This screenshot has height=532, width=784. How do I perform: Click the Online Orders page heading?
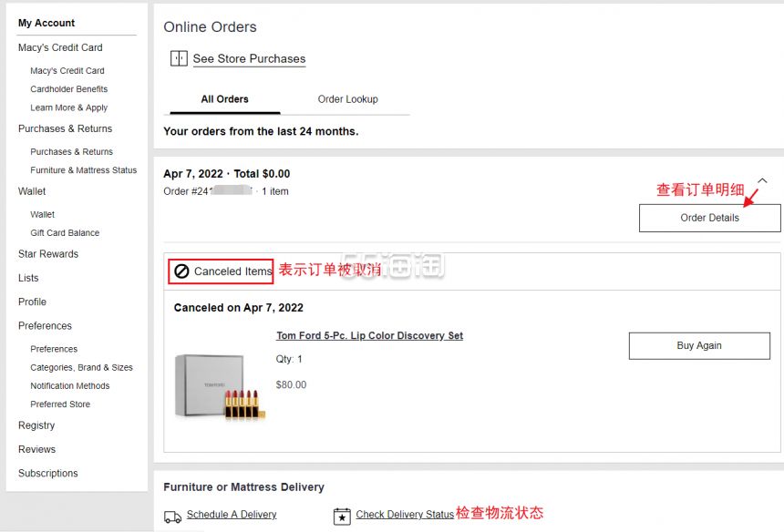click(x=210, y=27)
